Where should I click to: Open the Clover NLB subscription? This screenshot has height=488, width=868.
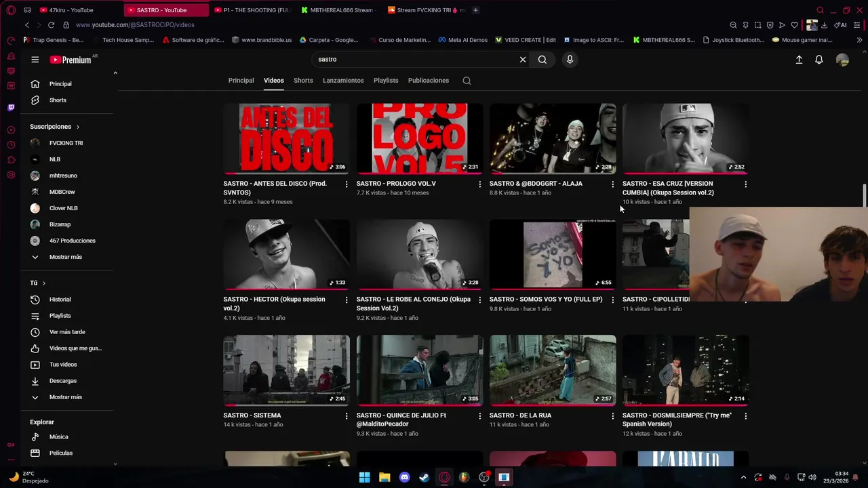coord(63,208)
